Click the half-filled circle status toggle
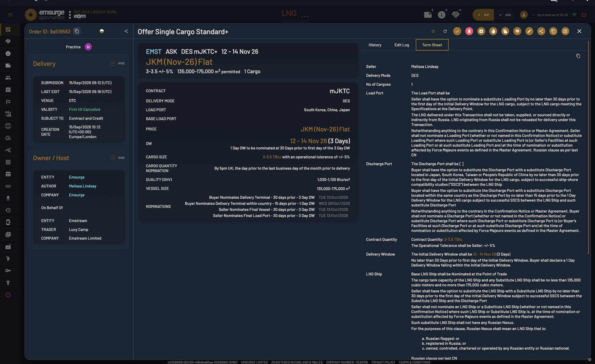595x364 pixels. [102, 31]
